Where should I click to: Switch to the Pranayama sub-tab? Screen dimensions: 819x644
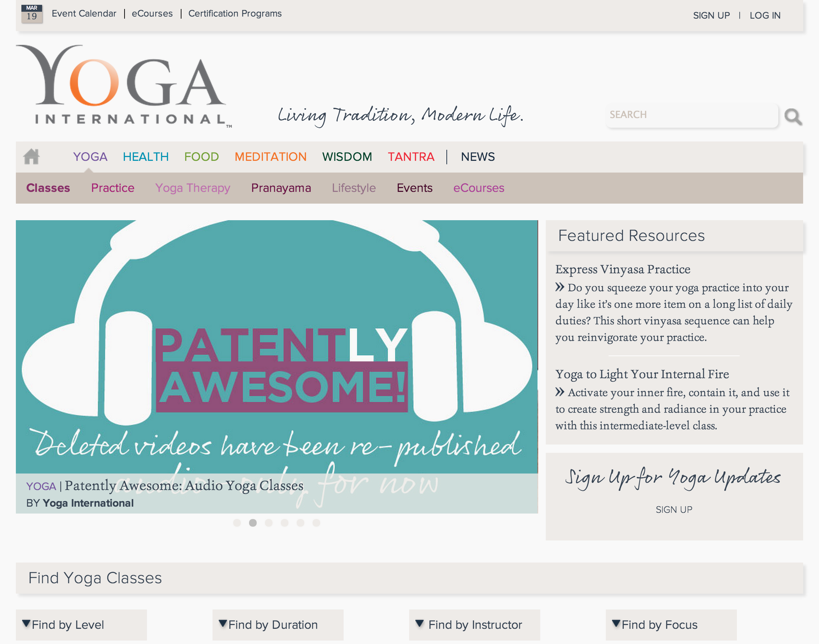pyautogui.click(x=281, y=188)
